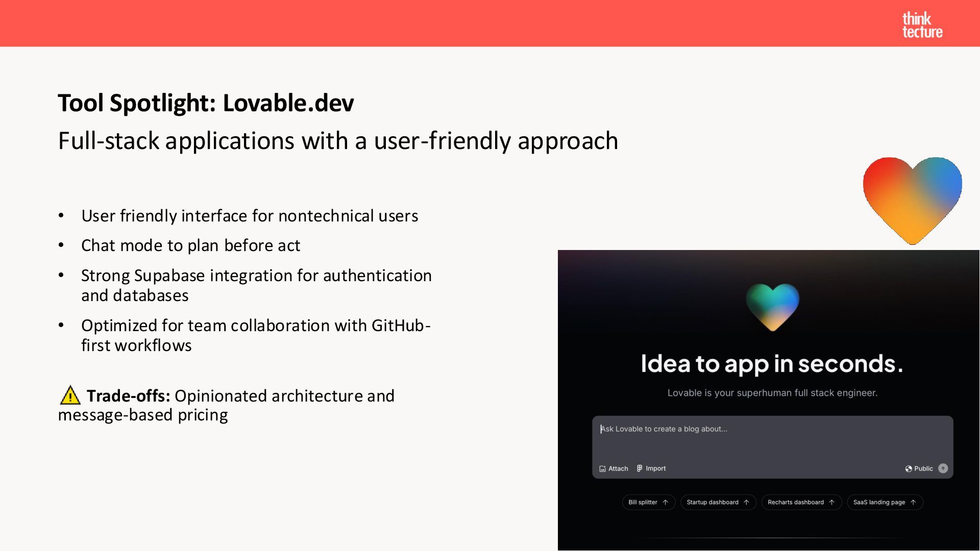Click the Figma Import icon

[640, 468]
